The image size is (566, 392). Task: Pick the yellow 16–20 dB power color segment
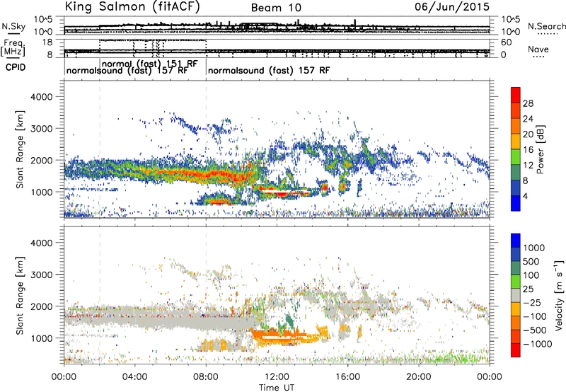(x=516, y=142)
